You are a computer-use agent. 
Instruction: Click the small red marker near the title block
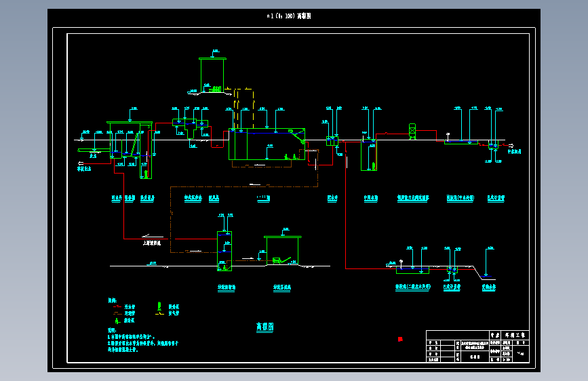pyautogui.click(x=400, y=339)
